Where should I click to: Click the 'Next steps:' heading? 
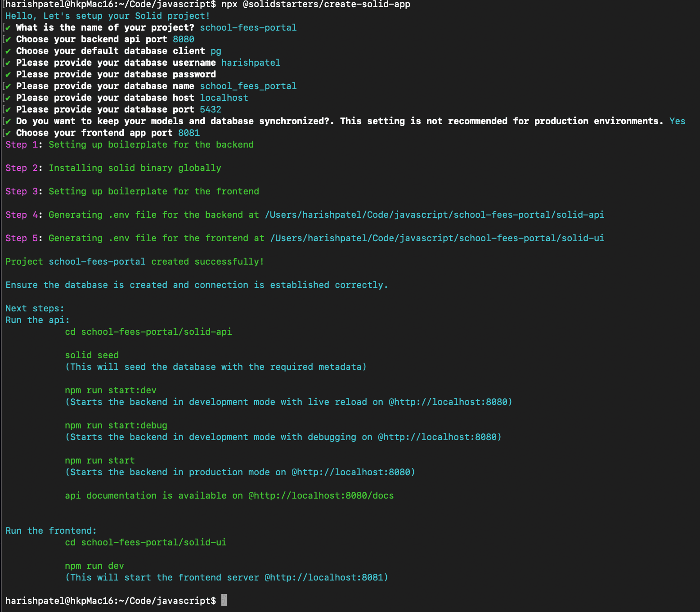[x=35, y=308]
